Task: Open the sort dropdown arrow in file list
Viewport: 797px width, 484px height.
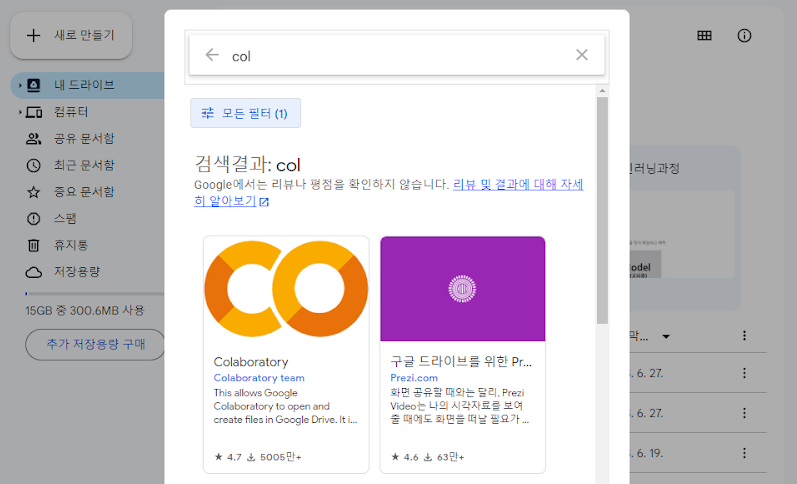Action: click(666, 336)
